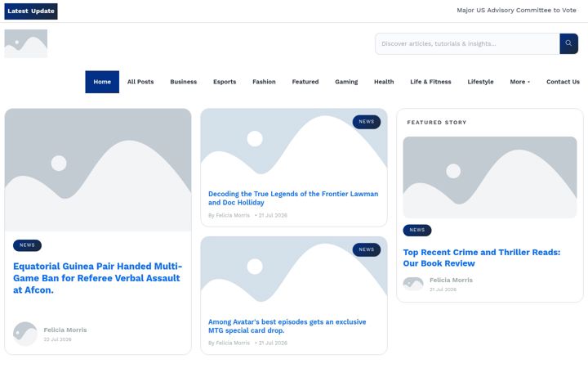This screenshot has width=588, height=368.
Task: Click the site logo placeholder image
Action: point(26,43)
